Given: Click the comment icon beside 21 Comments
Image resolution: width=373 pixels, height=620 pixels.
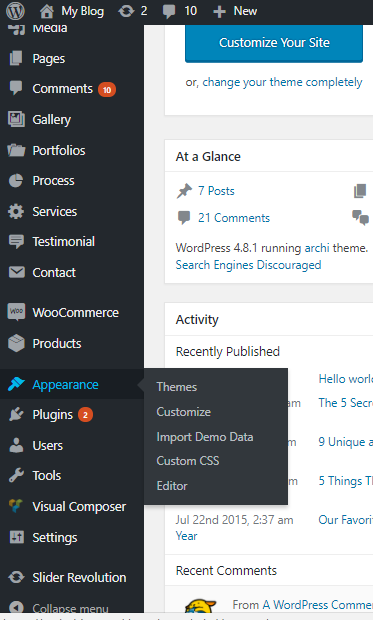Looking at the screenshot, I should 184,217.
